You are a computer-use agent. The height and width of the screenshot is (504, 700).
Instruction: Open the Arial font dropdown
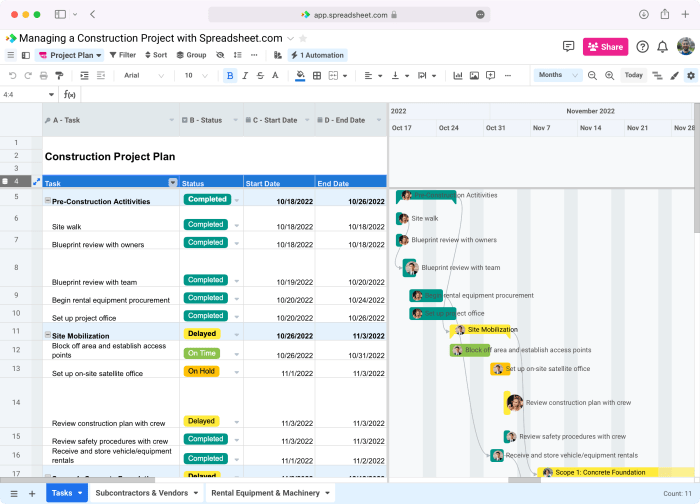tap(145, 75)
